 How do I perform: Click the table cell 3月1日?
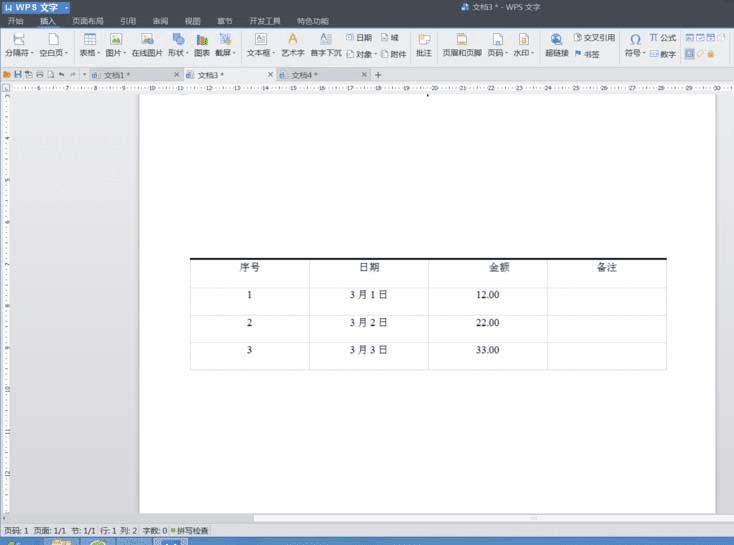click(x=369, y=301)
